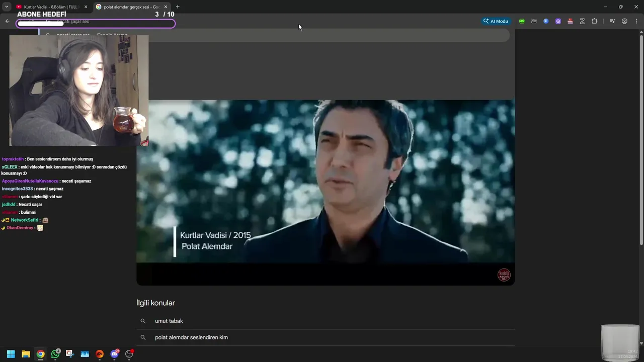Click Chrome icon in the taskbar
Screen dimensions: 644x362
[x=40, y=354]
